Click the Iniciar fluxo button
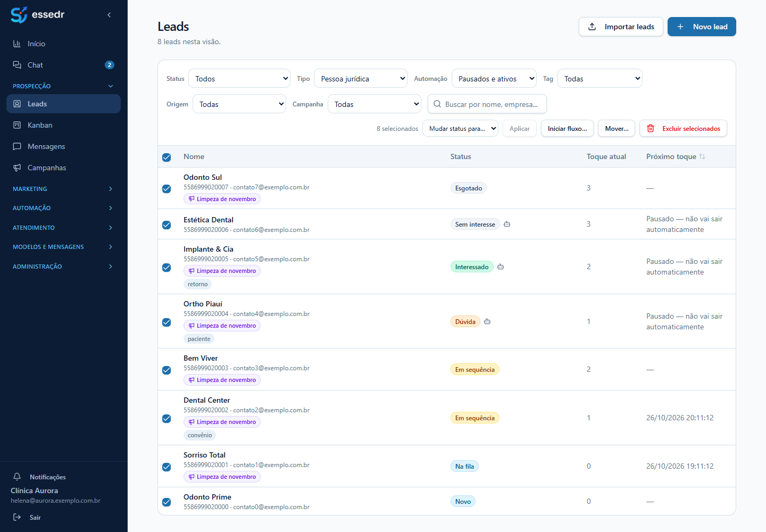This screenshot has width=766, height=532. (x=567, y=128)
